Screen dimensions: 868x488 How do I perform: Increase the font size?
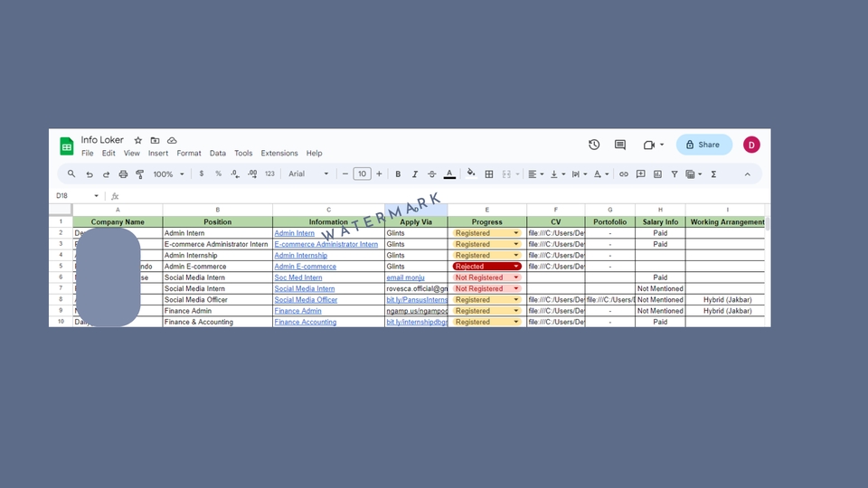pos(379,174)
